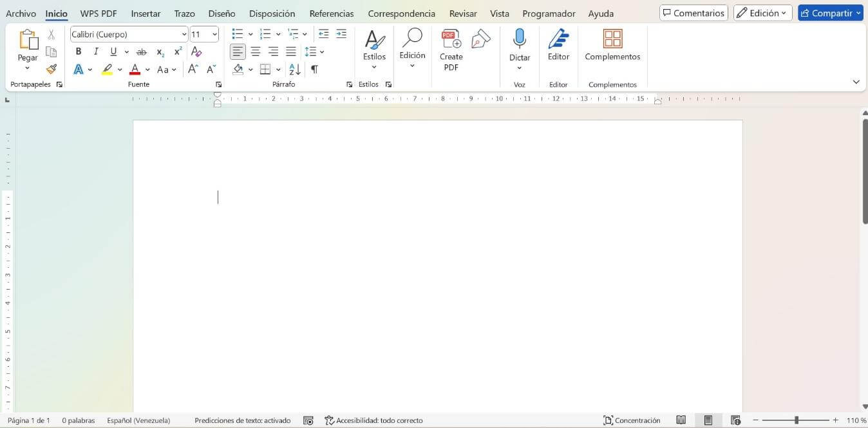Open the Calibri (Cuerpo) font dropdown
Viewport: 868px width, 428px height.
click(184, 35)
